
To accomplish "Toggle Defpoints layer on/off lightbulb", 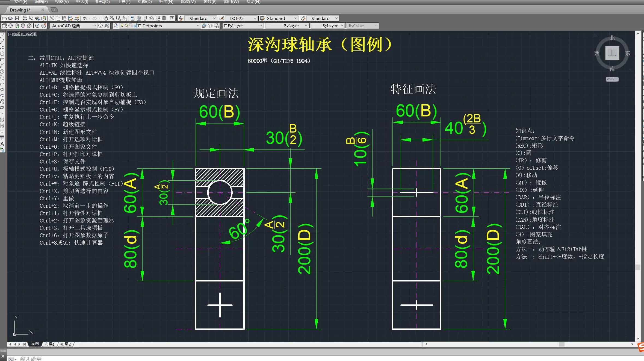I will 122,26.
